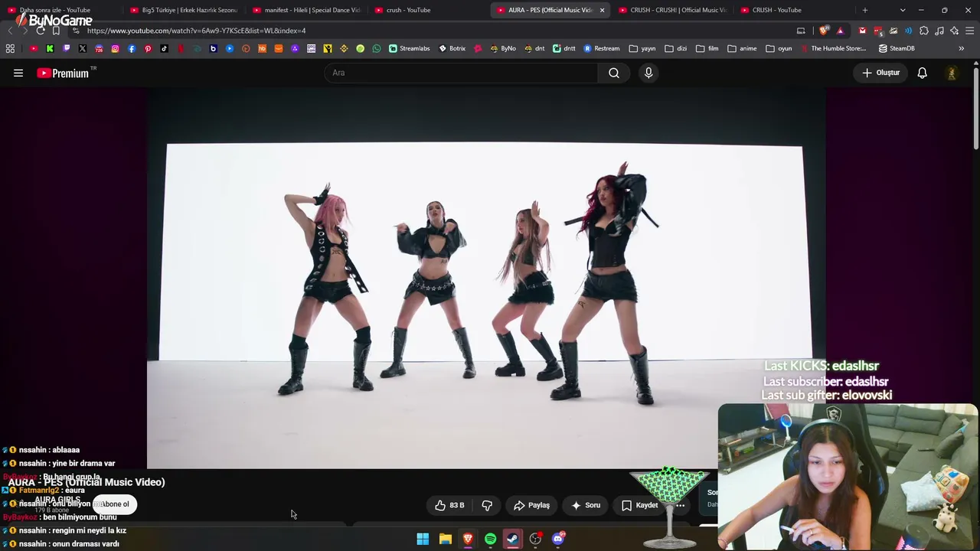Image resolution: width=980 pixels, height=551 pixels.
Task: Open the Instagram bookmark
Action: pyautogui.click(x=116, y=48)
